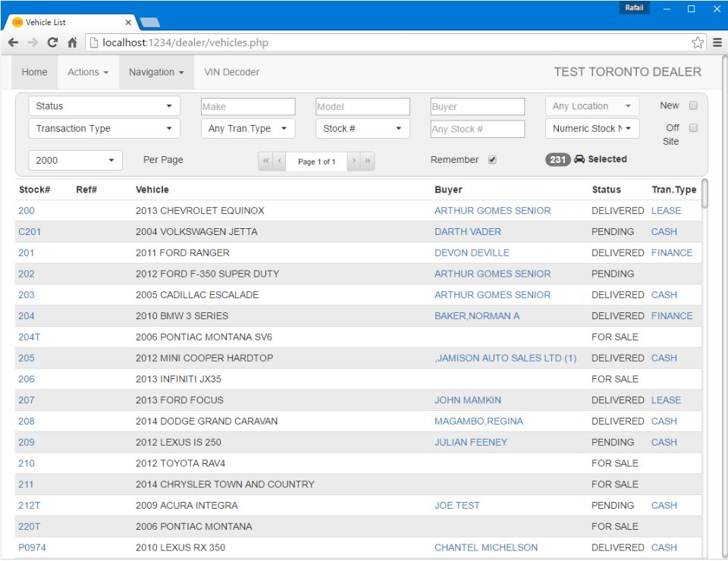Open stock number 204T link
728x561 pixels.
click(29, 337)
